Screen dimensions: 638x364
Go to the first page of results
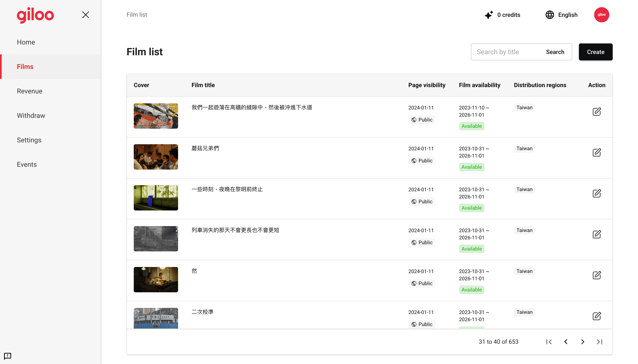click(549, 342)
